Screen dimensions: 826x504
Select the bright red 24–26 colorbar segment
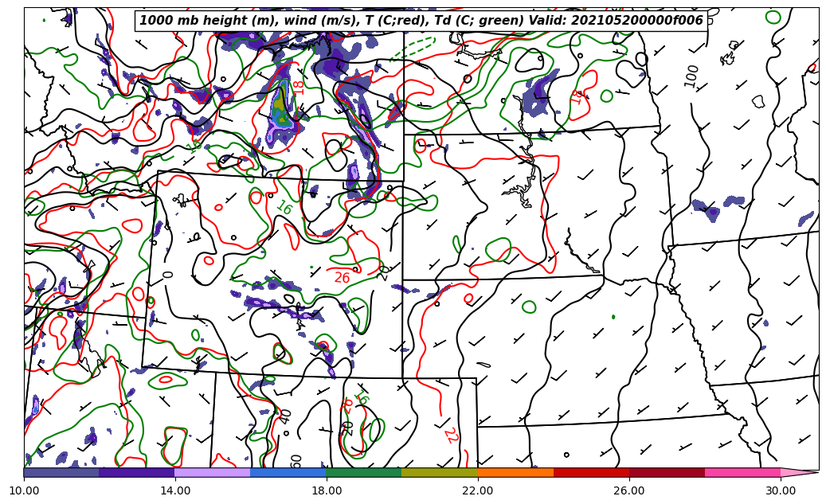[591, 472]
